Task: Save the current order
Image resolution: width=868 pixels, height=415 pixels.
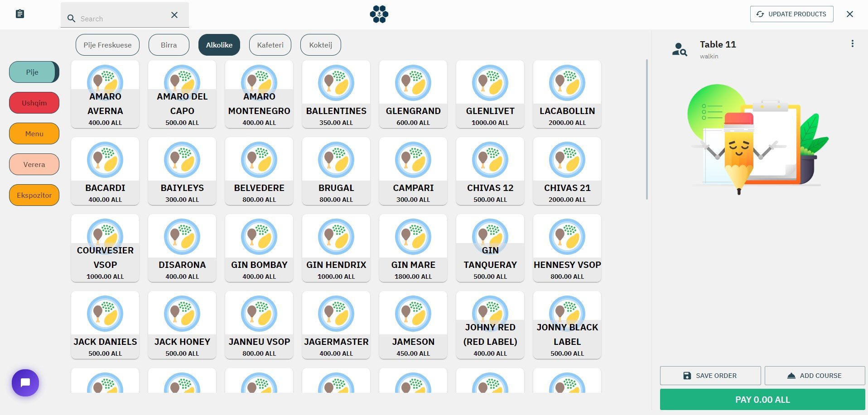Action: coord(710,376)
